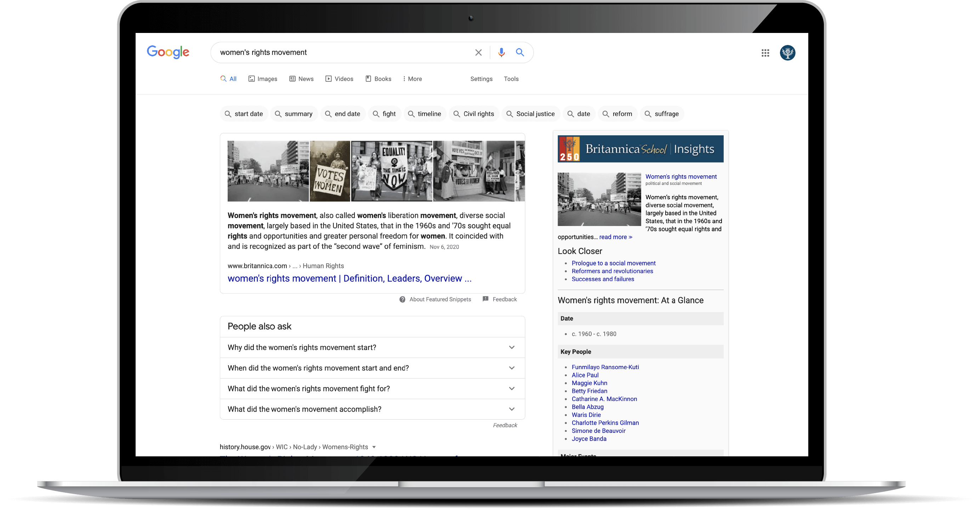
Task: Switch to the Videos tab
Action: coord(339,79)
